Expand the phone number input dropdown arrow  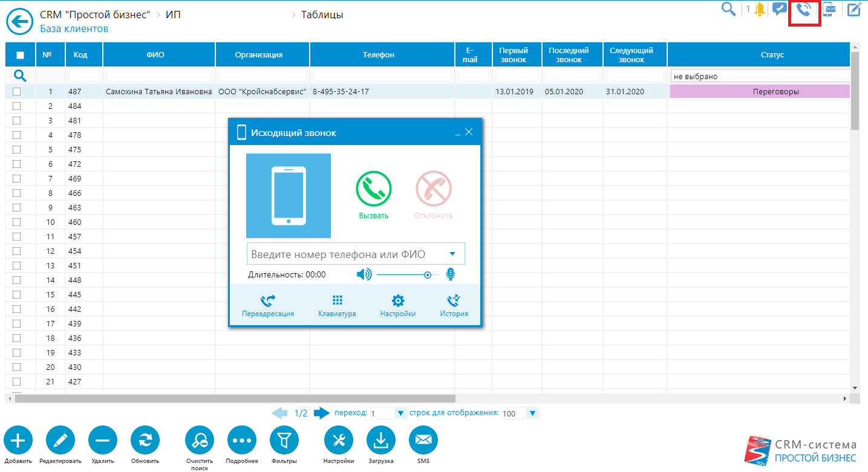coord(452,254)
